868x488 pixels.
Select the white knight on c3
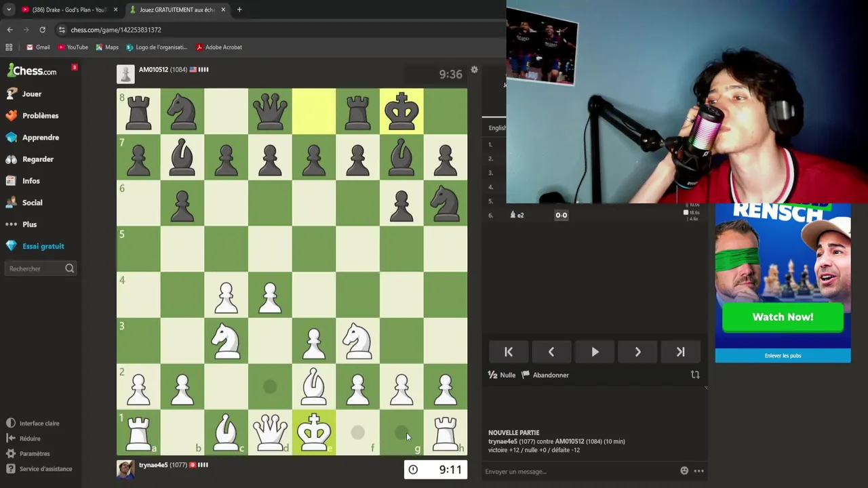coord(226,340)
